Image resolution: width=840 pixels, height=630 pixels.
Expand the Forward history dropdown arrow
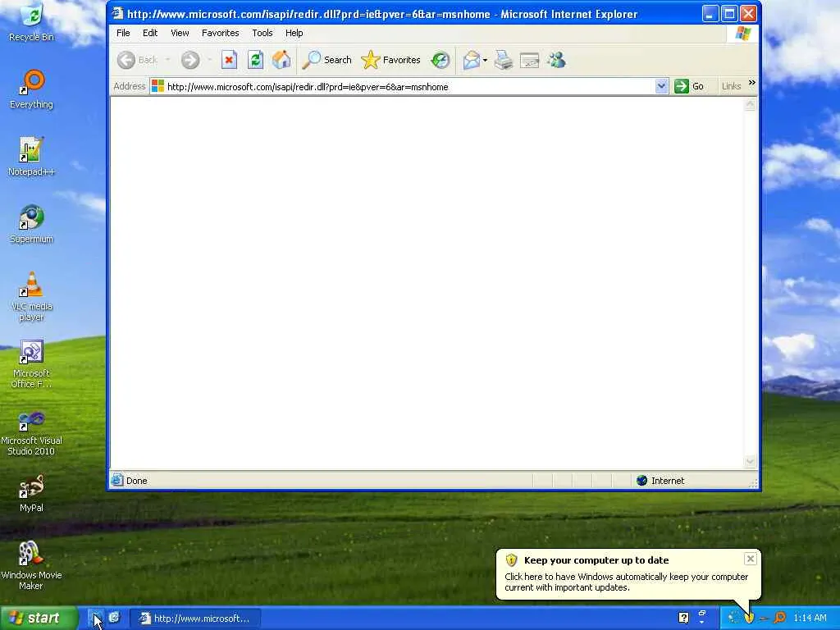click(209, 60)
